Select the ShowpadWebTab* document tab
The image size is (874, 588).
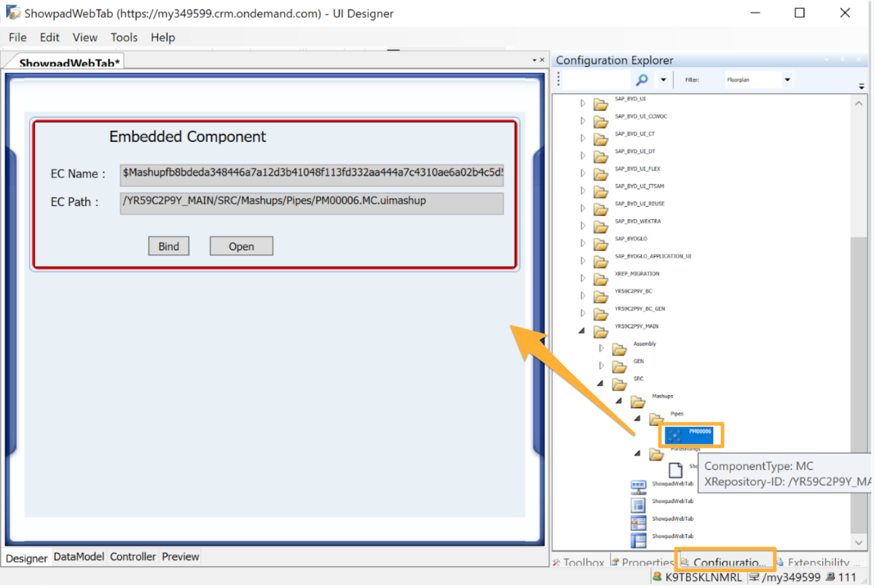[69, 63]
